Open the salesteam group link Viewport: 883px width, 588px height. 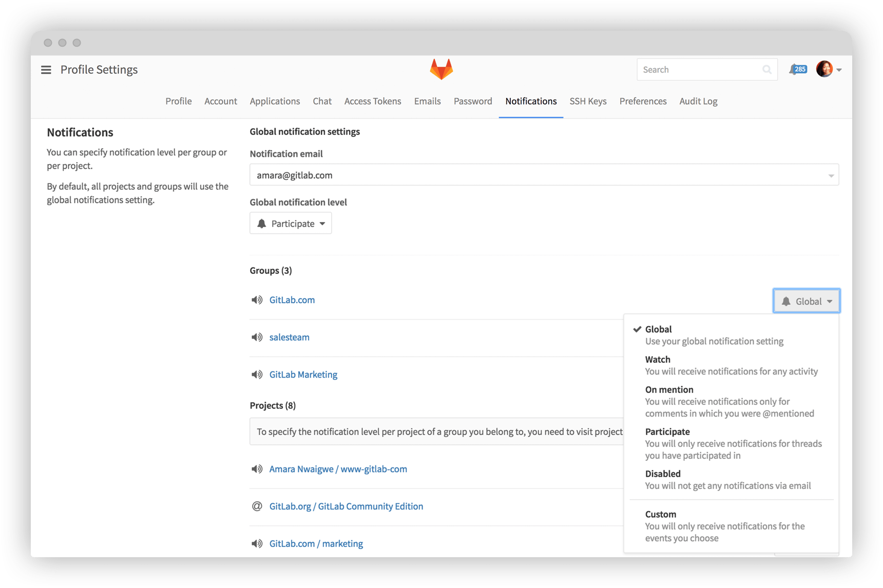pos(290,338)
